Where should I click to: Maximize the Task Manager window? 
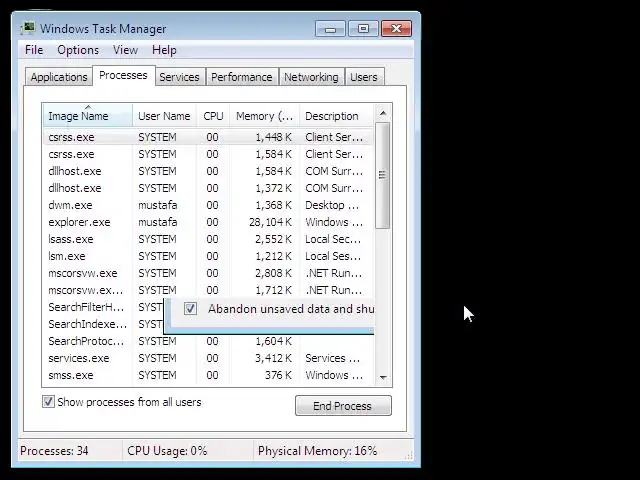[363, 29]
